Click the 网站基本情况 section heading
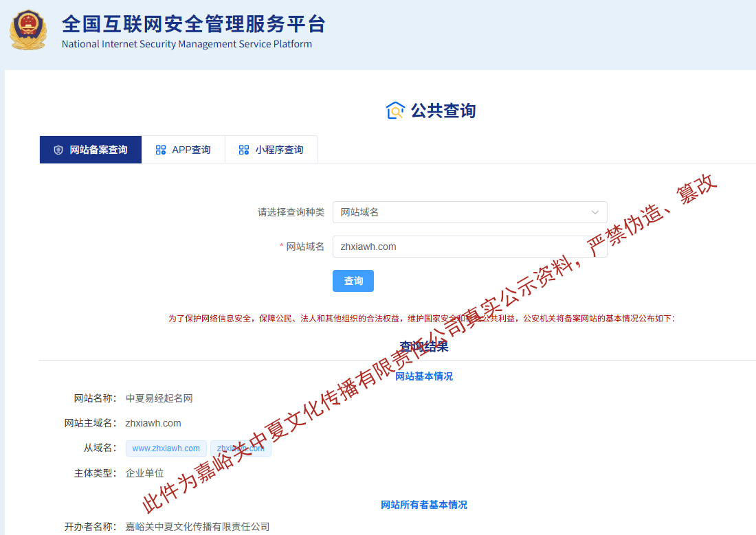 424,376
